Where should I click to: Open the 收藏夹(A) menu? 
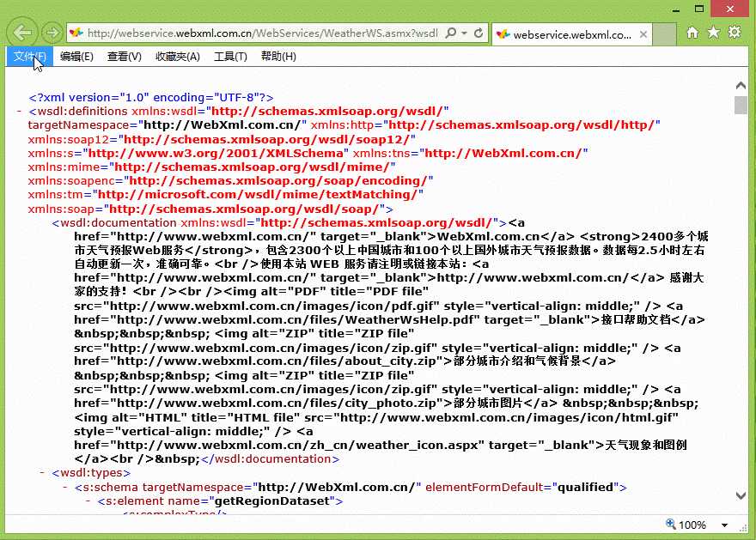coord(178,57)
